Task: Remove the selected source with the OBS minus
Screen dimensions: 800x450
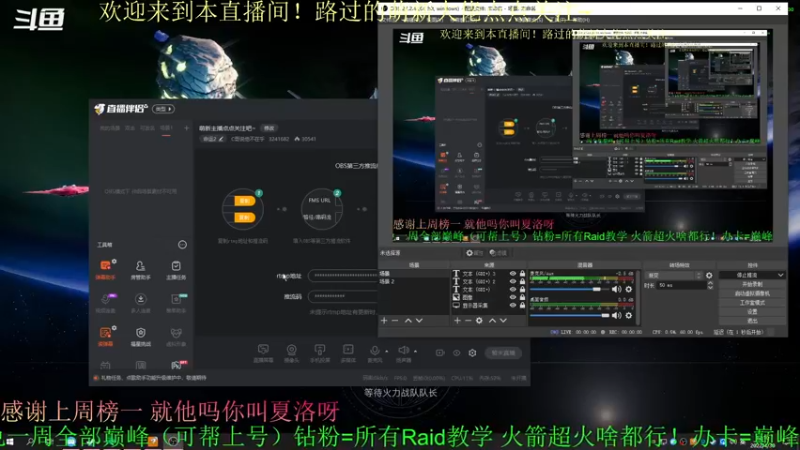Action: 468,320
